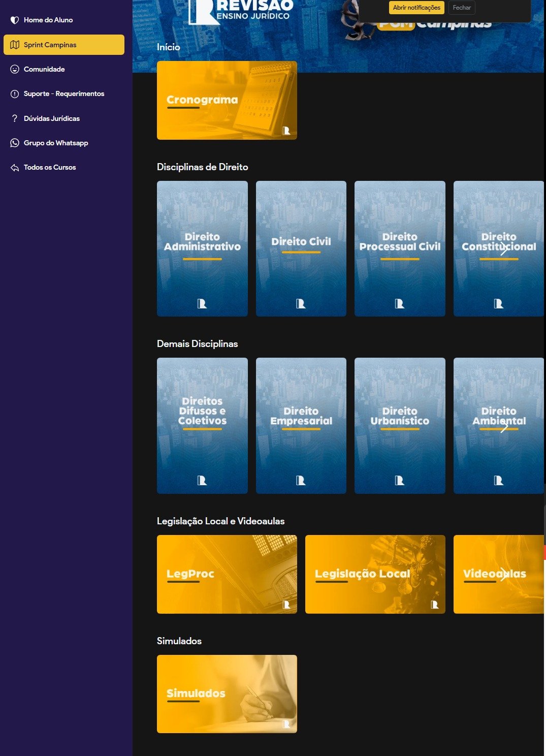Open the Direito Administrativo course card
Image resolution: width=546 pixels, height=756 pixels.
[202, 248]
